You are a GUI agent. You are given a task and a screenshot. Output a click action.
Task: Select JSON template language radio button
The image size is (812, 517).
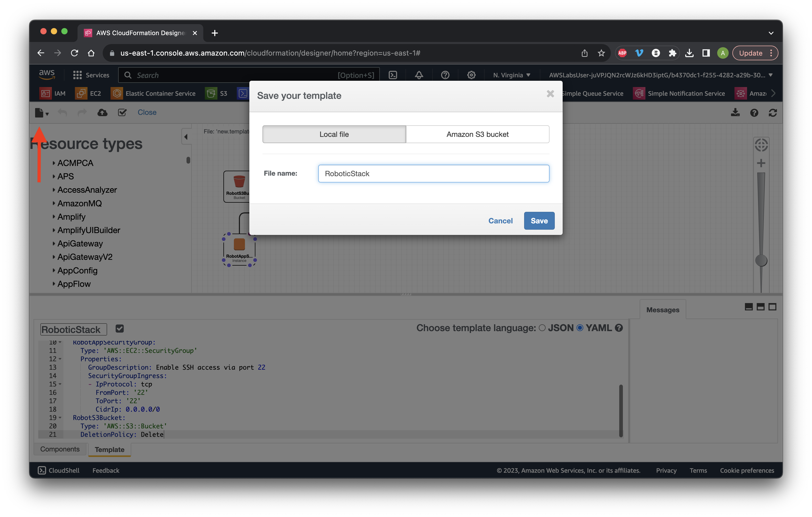(x=542, y=328)
